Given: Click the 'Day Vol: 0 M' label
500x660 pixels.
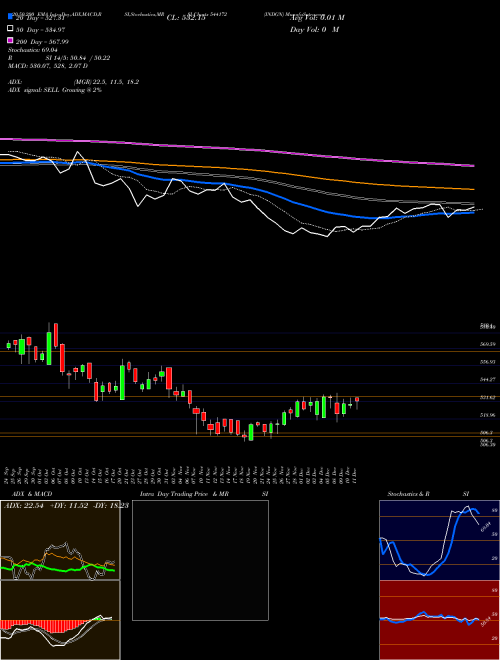Looking at the screenshot, I should (x=314, y=29).
